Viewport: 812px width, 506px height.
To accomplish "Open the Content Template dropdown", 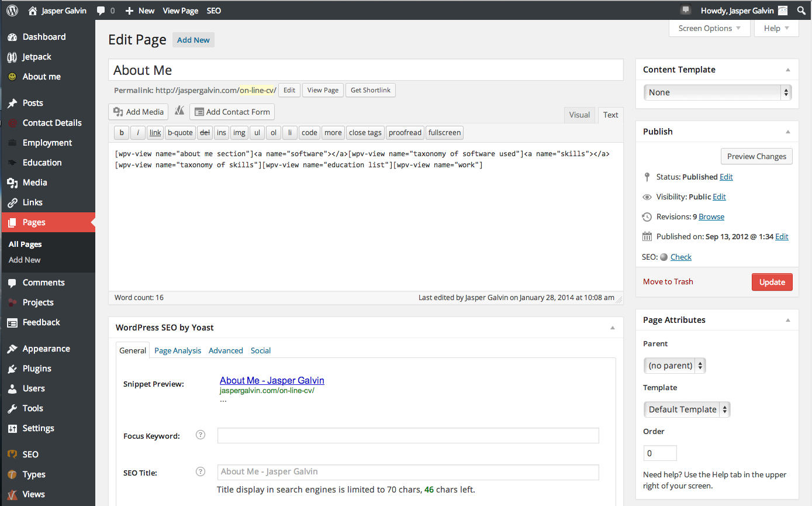I will click(x=717, y=92).
